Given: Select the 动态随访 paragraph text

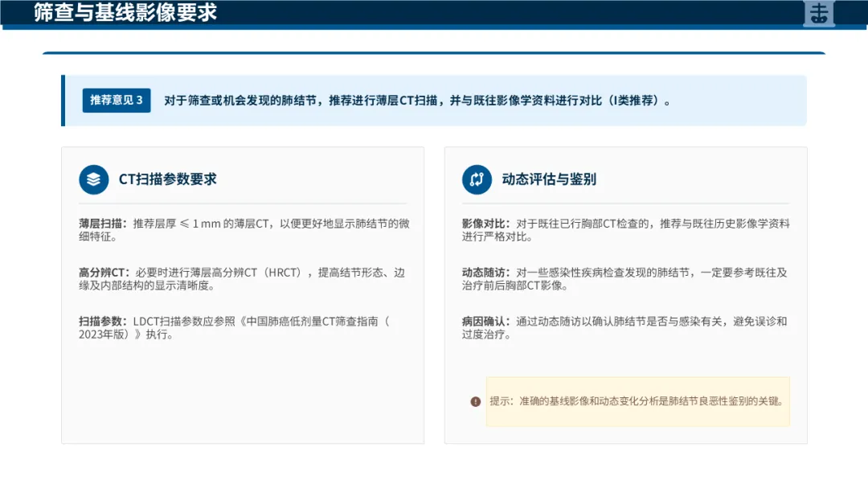Looking at the screenshot, I should coord(624,278).
